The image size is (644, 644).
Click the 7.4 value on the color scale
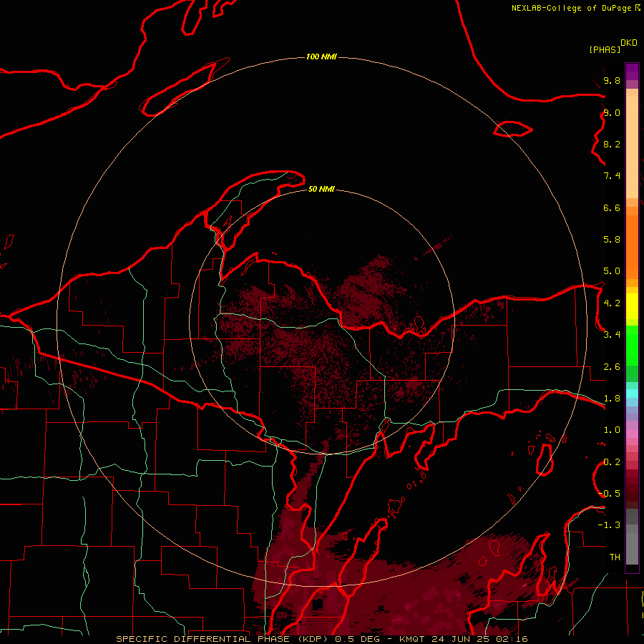(x=612, y=176)
